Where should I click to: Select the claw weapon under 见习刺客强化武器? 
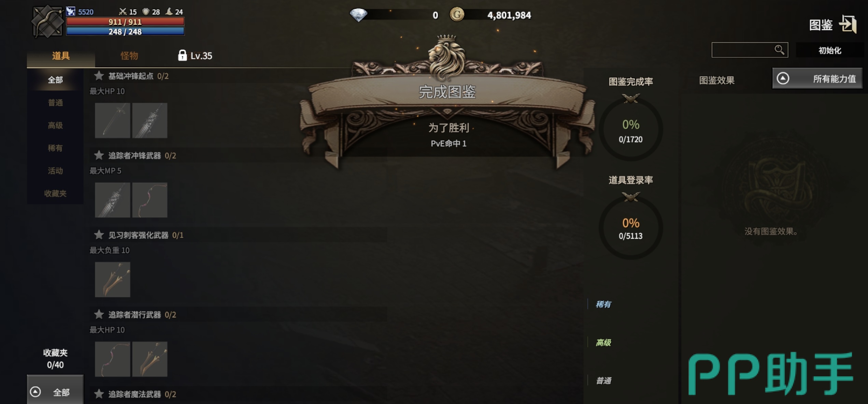point(112,279)
